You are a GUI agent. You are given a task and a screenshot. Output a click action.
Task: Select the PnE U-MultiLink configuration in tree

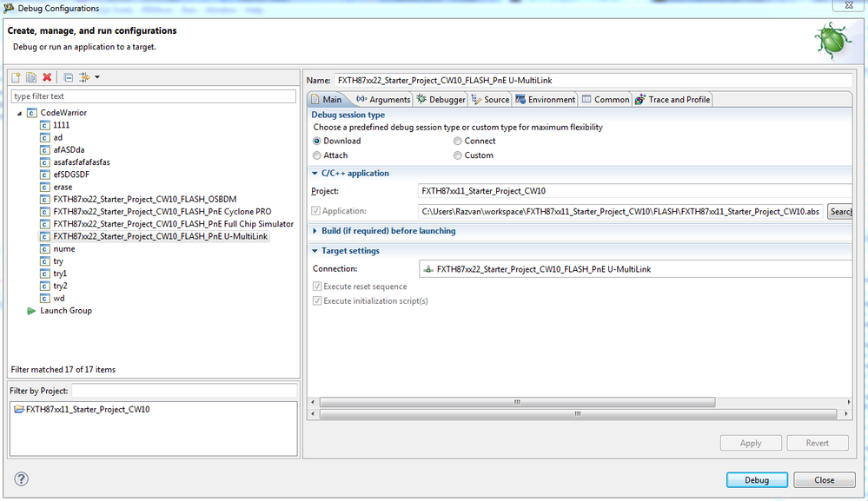tap(161, 236)
